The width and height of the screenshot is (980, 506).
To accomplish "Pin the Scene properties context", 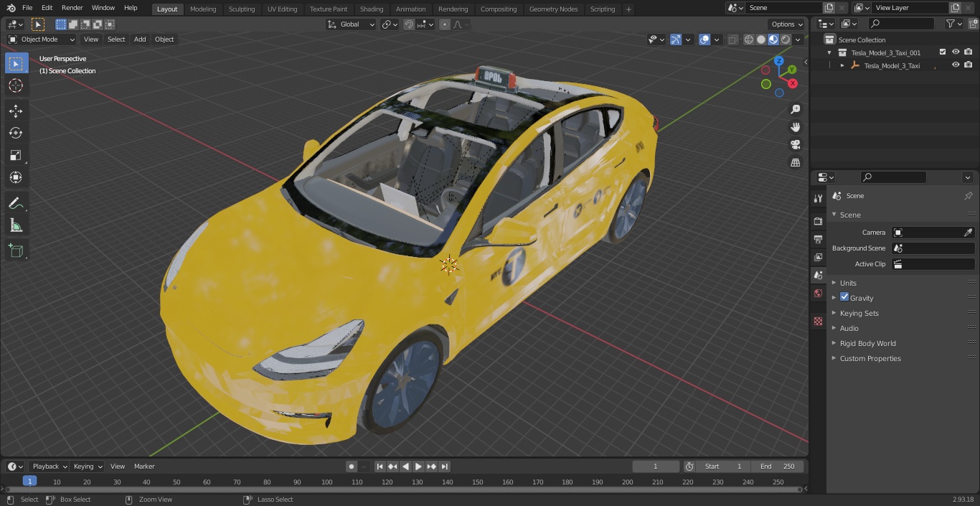I will [x=968, y=196].
